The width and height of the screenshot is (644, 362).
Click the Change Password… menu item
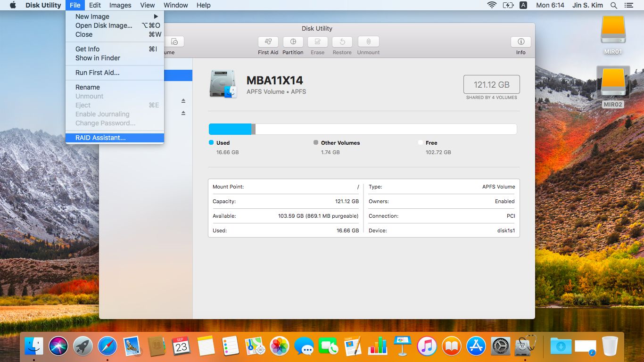point(115,123)
